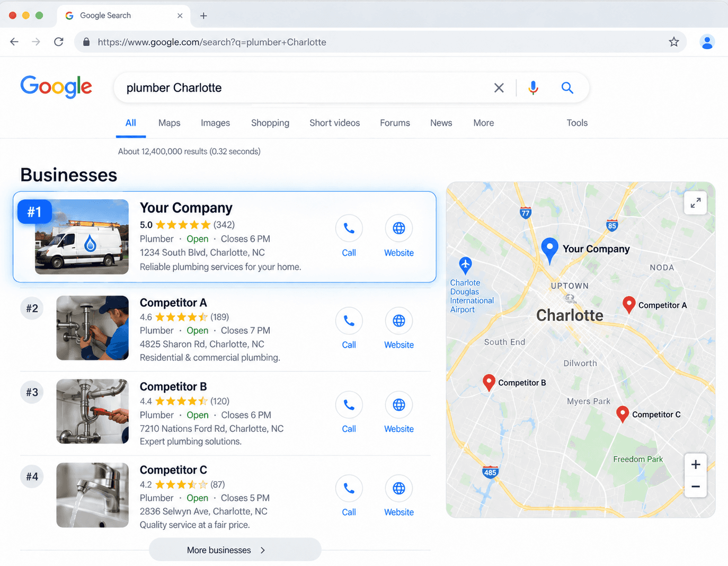
Task: Click the 7210 Nations Ford Rd address
Action: pyautogui.click(x=211, y=428)
